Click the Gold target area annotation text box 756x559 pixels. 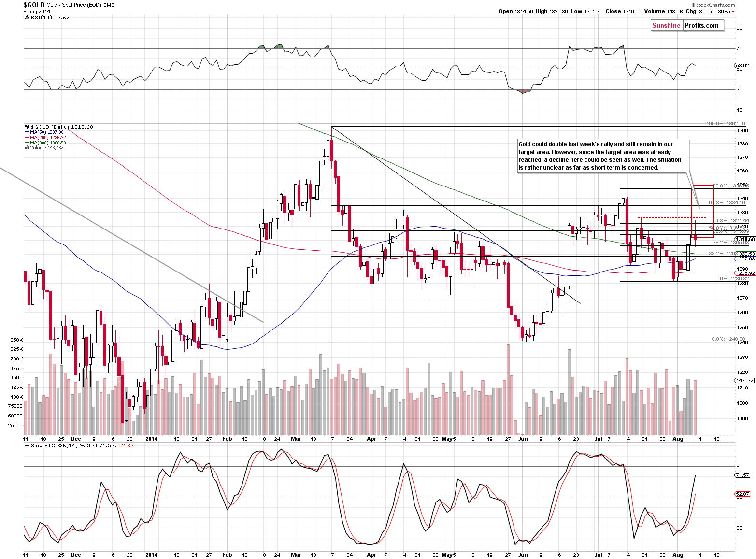602,156
